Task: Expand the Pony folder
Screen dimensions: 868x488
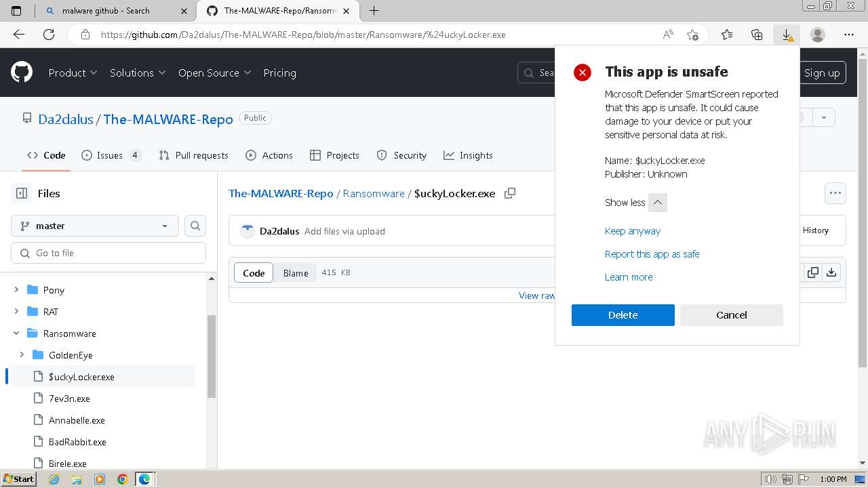Action: point(16,289)
